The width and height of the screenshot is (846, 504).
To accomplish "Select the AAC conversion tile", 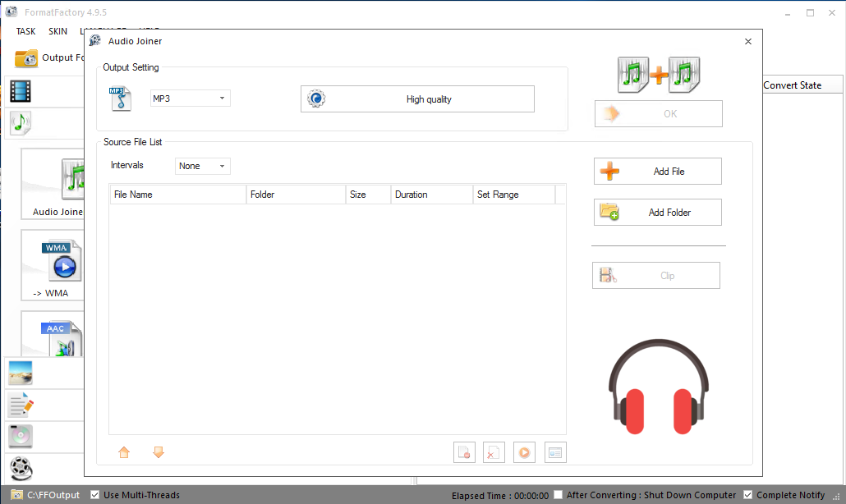I will (53, 334).
